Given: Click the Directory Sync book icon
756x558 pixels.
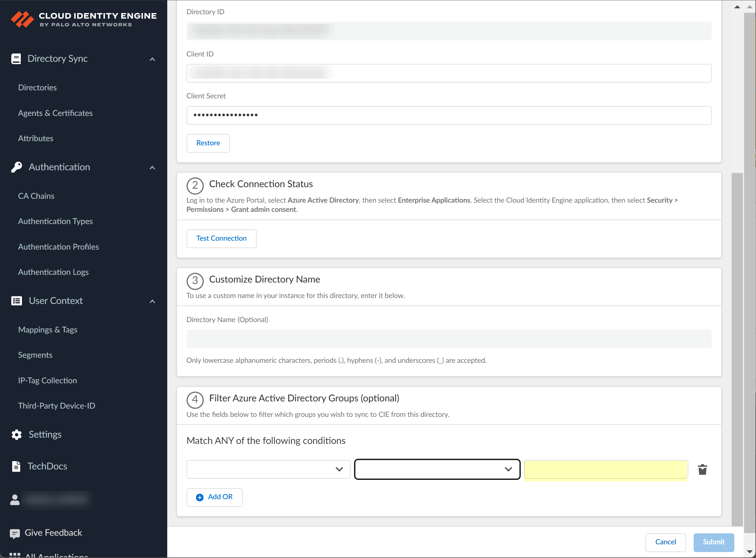Looking at the screenshot, I should click(16, 59).
